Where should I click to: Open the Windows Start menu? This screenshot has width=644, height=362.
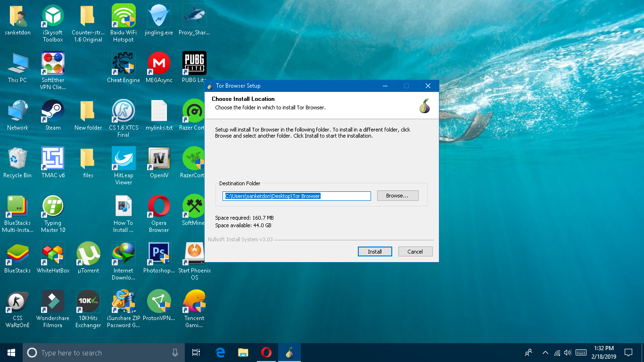pos(11,353)
